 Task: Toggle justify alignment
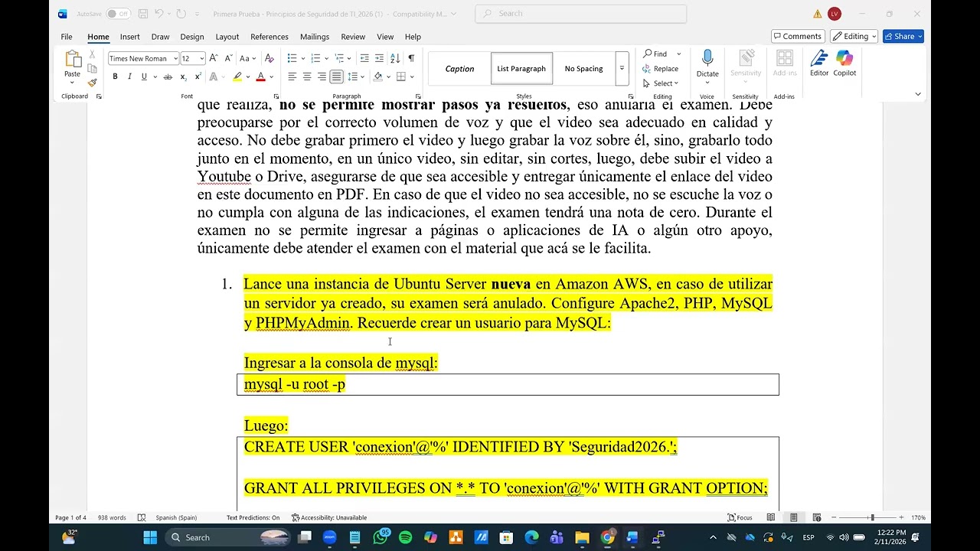336,77
